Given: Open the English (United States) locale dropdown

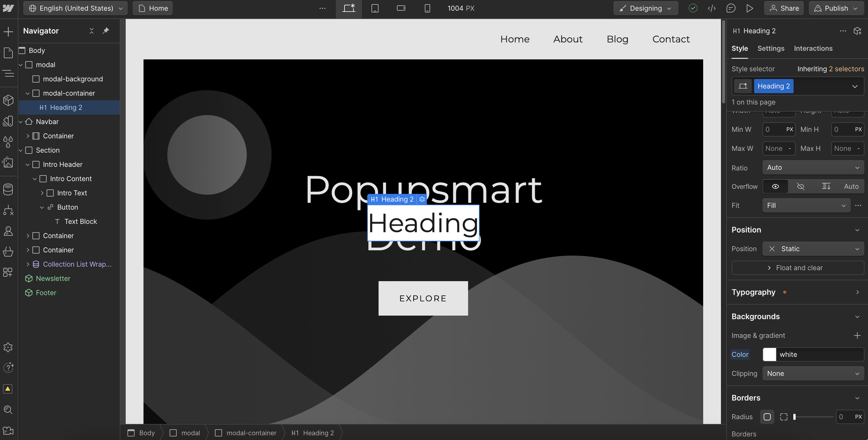Looking at the screenshot, I should 75,8.
